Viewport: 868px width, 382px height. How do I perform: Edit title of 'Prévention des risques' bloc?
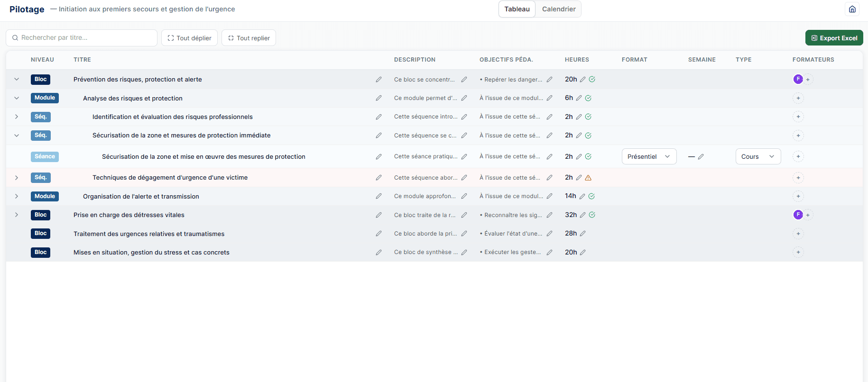click(x=379, y=80)
